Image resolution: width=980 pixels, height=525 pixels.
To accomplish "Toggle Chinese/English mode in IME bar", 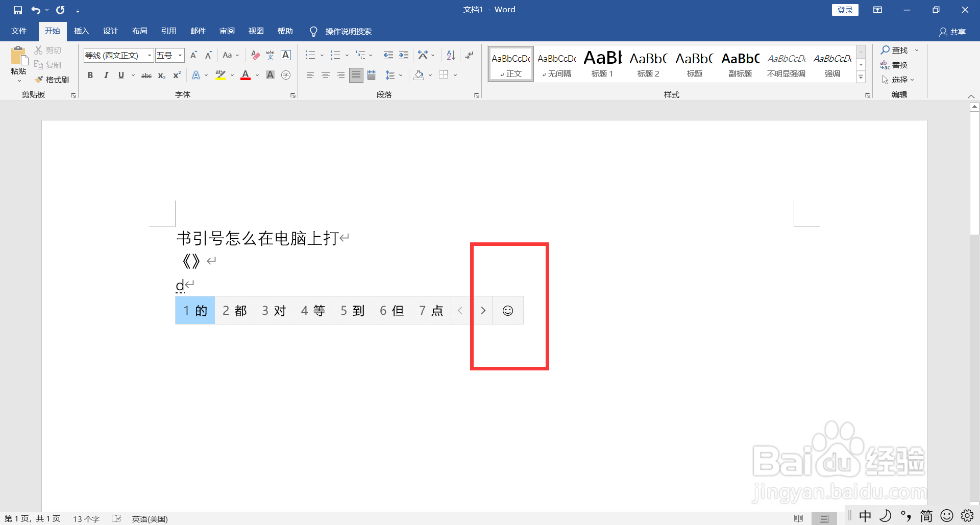I will [865, 516].
